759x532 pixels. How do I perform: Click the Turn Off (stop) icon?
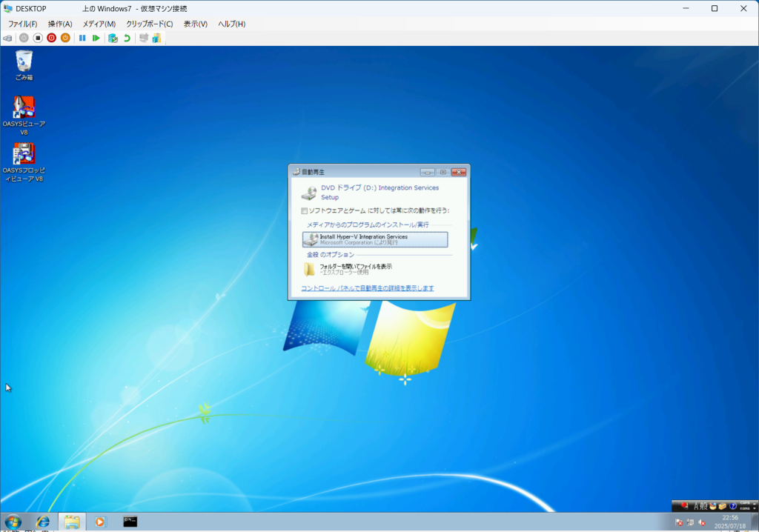[x=38, y=38]
